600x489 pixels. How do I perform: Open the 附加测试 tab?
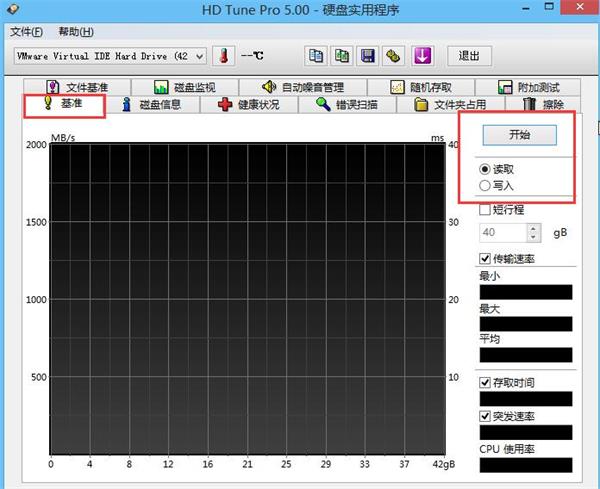[528, 87]
